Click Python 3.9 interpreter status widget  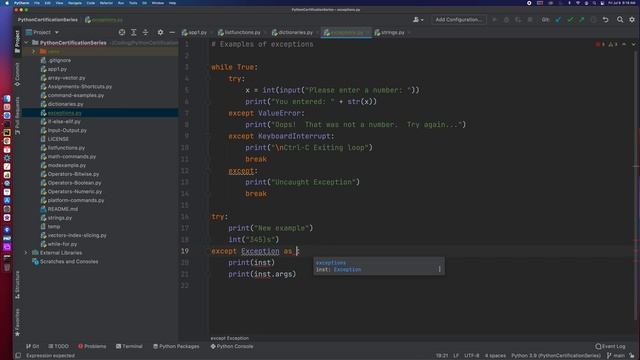pyautogui.click(x=556, y=356)
